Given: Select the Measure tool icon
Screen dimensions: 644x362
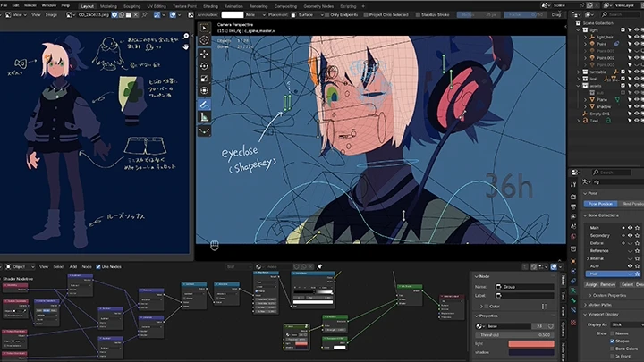Looking at the screenshot, I should coord(204,116).
